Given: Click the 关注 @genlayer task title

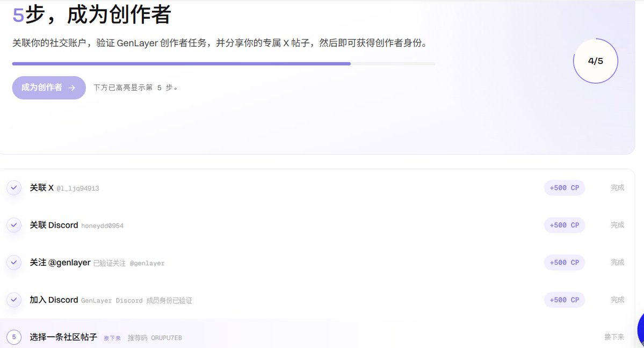Looking at the screenshot, I should click(60, 263).
